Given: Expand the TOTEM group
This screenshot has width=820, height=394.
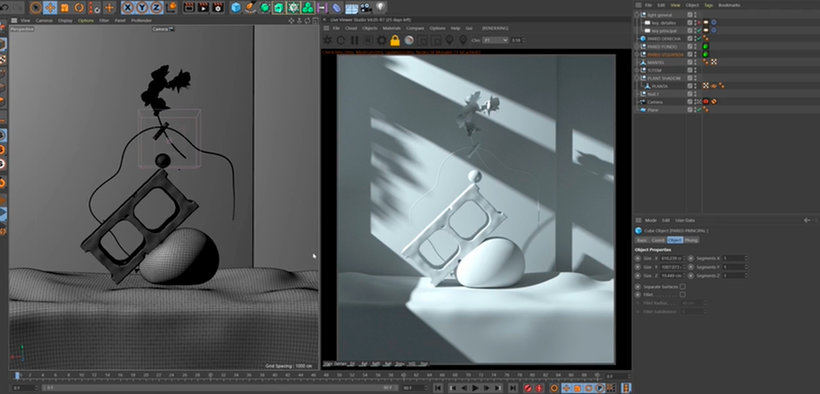Looking at the screenshot, I should click(636, 70).
